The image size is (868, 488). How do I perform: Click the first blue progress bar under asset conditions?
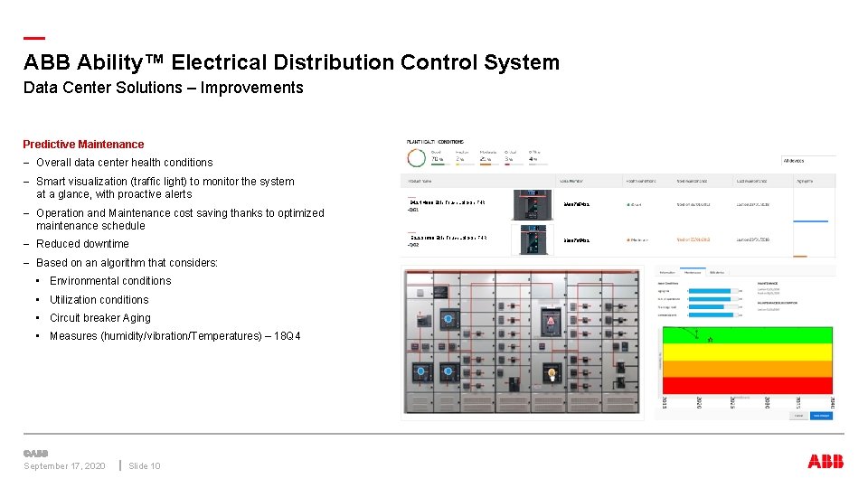[x=710, y=291]
